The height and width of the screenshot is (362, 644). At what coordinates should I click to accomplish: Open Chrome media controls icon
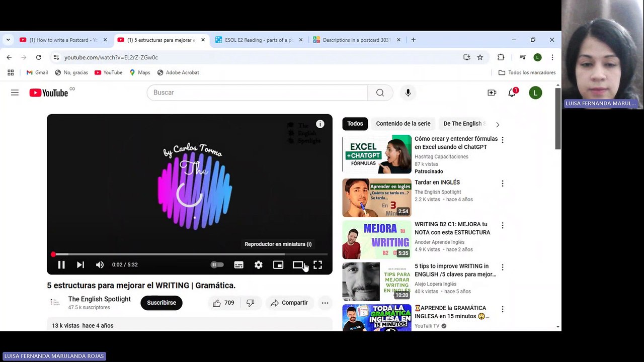(x=523, y=57)
